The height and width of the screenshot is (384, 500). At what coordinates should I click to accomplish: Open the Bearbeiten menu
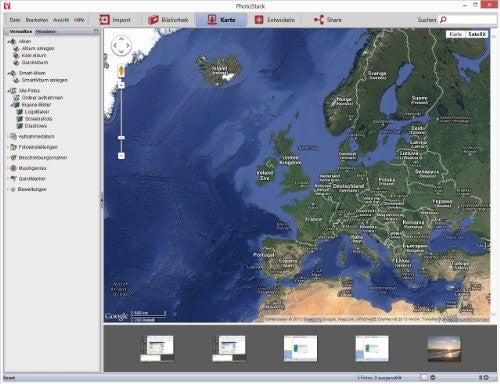(37, 20)
